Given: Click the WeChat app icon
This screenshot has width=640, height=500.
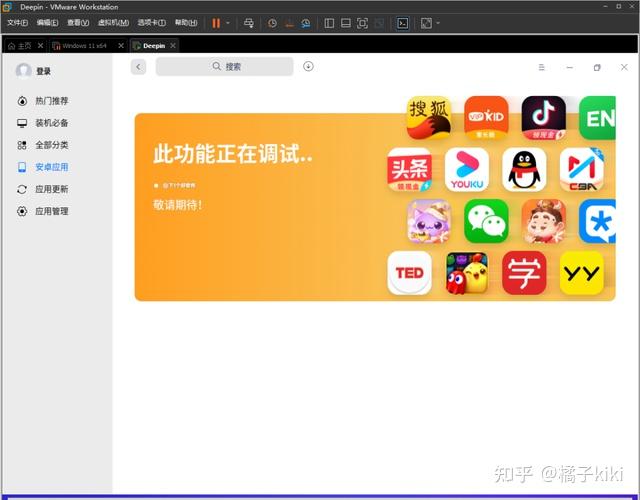Looking at the screenshot, I should click(x=486, y=221).
